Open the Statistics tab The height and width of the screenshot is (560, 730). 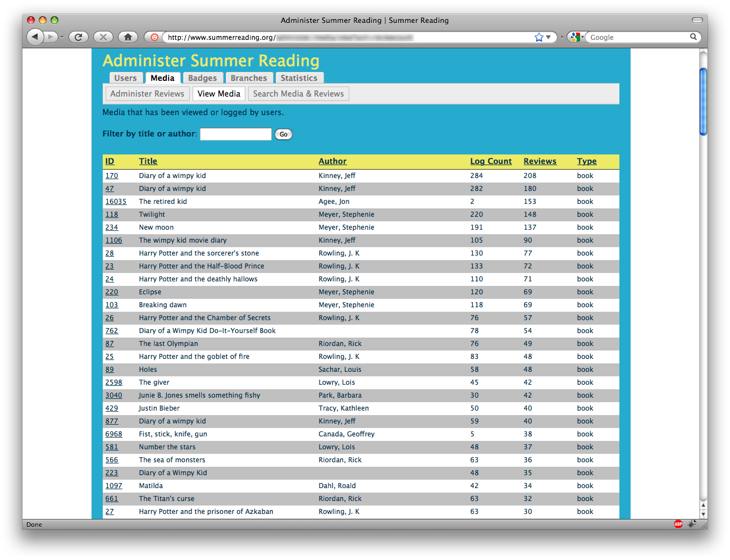tap(299, 78)
